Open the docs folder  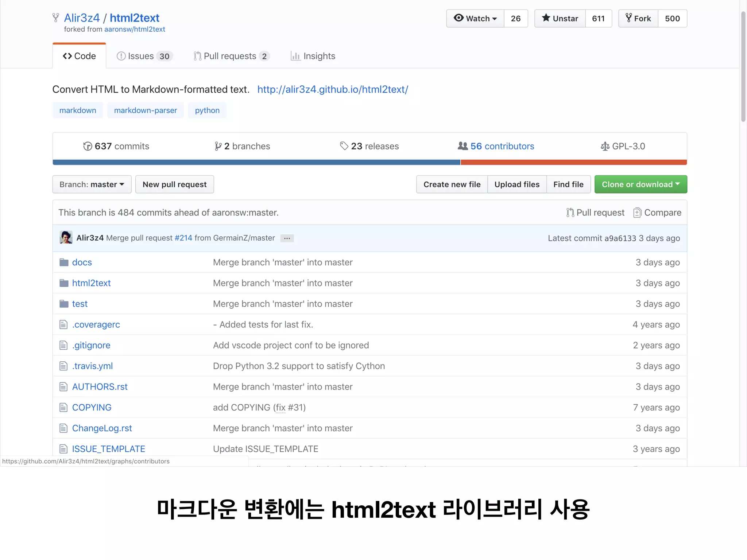point(82,262)
